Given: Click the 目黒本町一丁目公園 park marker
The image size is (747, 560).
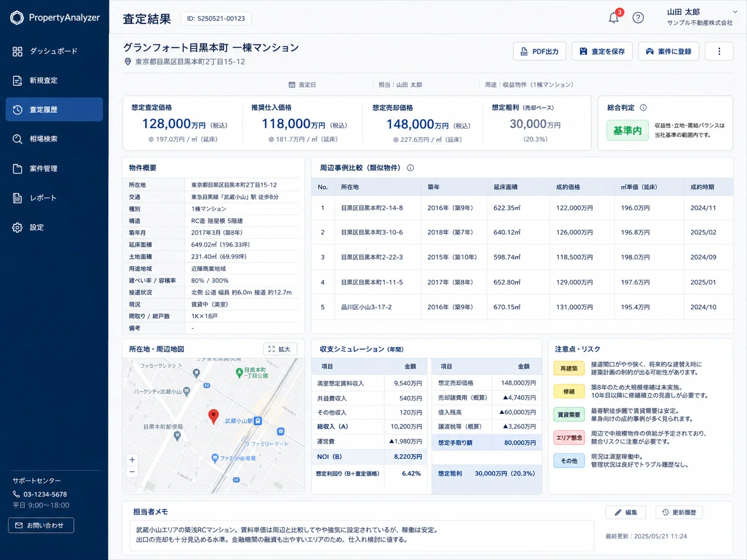Looking at the screenshot, I should click(x=239, y=372).
